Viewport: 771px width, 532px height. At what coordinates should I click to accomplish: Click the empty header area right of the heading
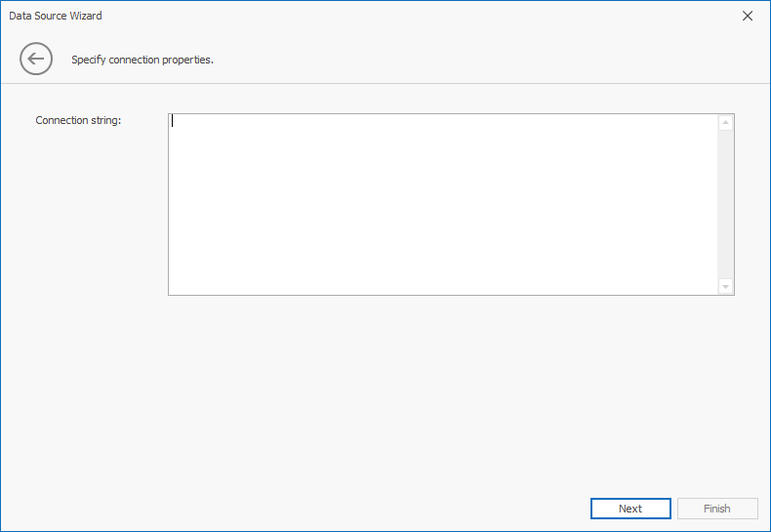pyautogui.click(x=488, y=60)
